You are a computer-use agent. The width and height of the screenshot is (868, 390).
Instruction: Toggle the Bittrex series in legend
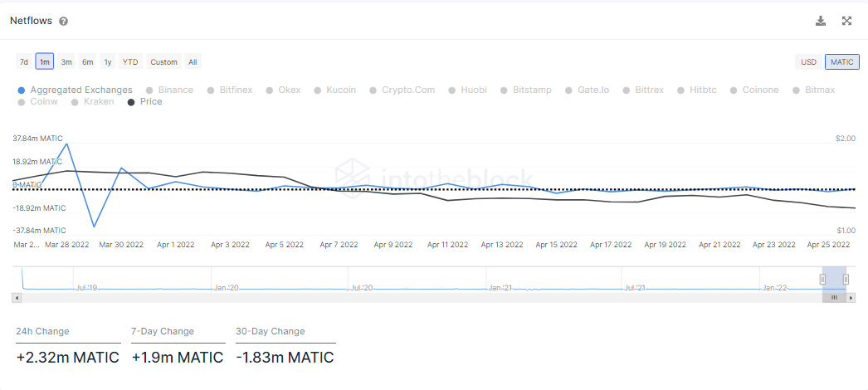pos(643,90)
